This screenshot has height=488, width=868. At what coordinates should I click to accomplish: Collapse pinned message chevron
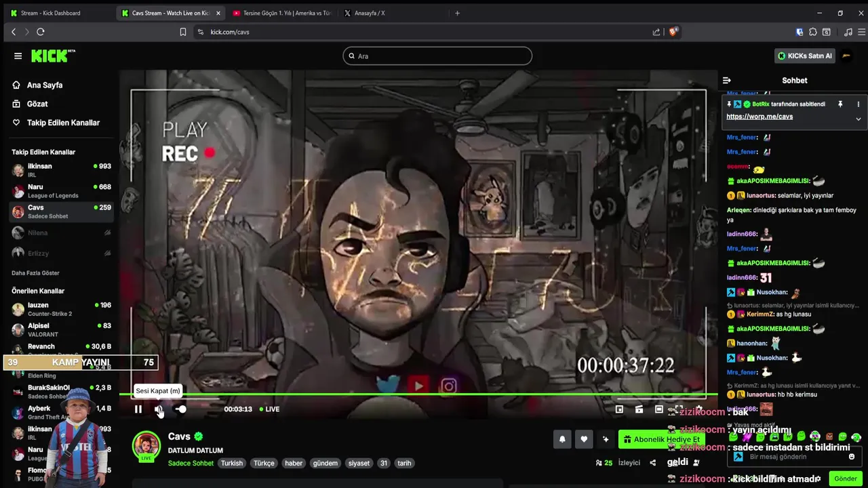coord(858,119)
